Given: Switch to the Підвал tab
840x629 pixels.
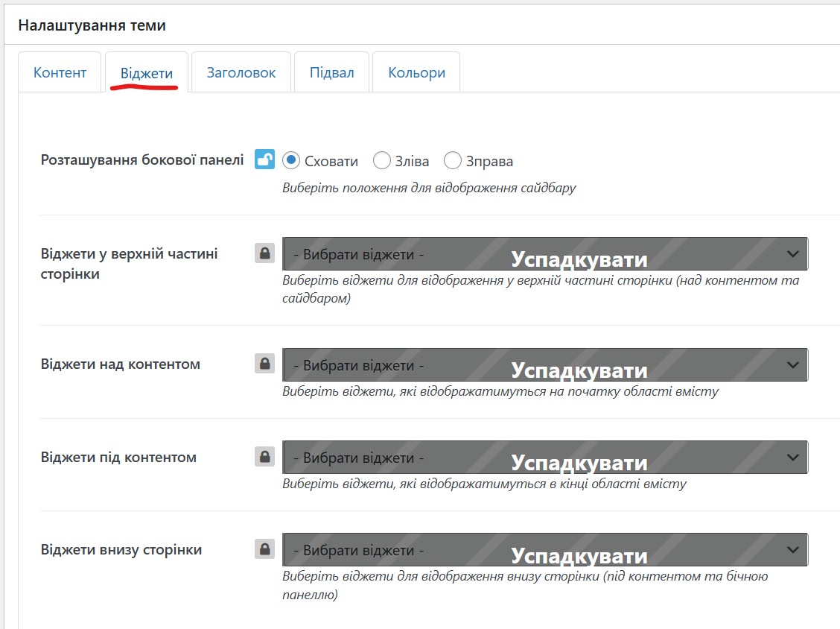Looking at the screenshot, I should point(331,72).
